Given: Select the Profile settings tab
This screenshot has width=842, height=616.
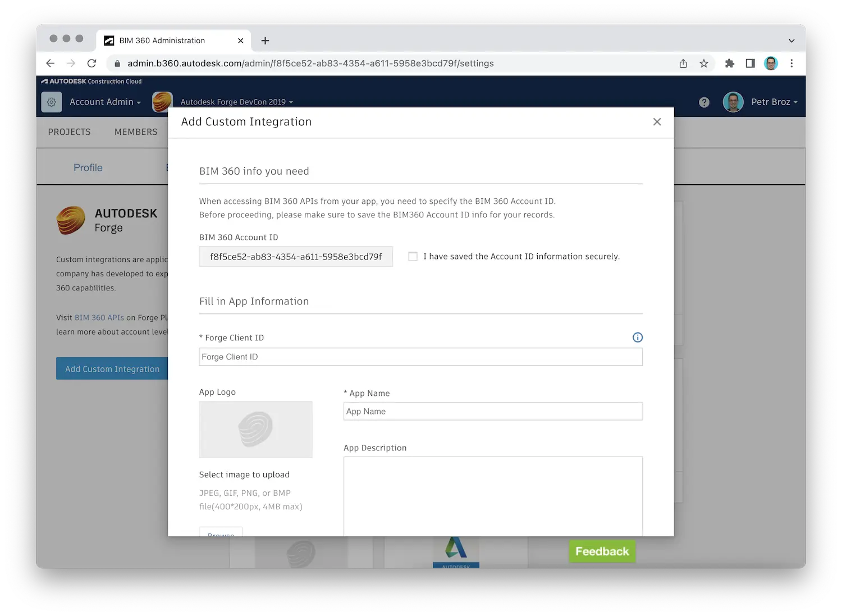Looking at the screenshot, I should pyautogui.click(x=88, y=167).
